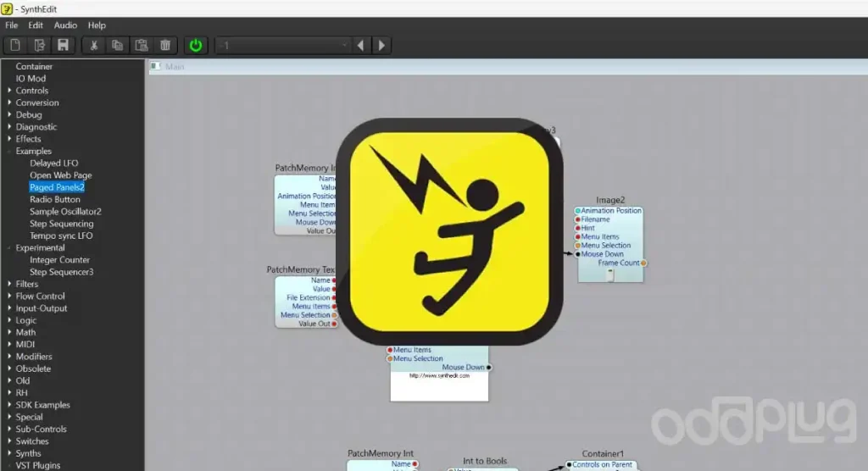Click the Copy icon in toolbar
This screenshot has width=868, height=471.
(118, 45)
